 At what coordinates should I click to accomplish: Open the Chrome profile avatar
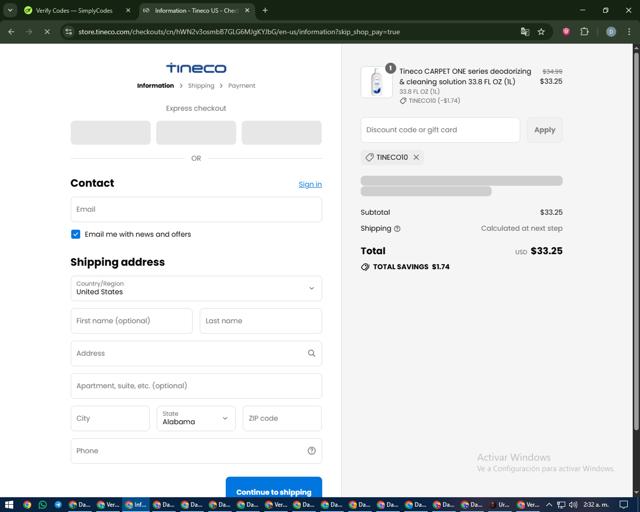611,32
